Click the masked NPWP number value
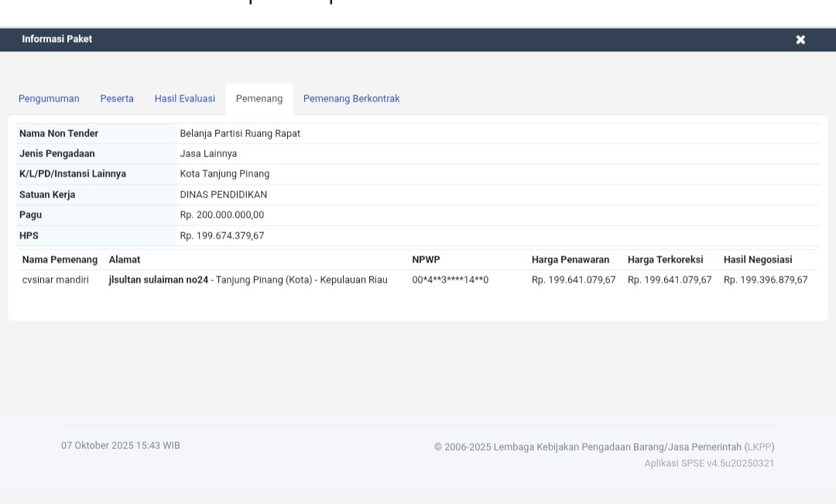 coord(450,280)
